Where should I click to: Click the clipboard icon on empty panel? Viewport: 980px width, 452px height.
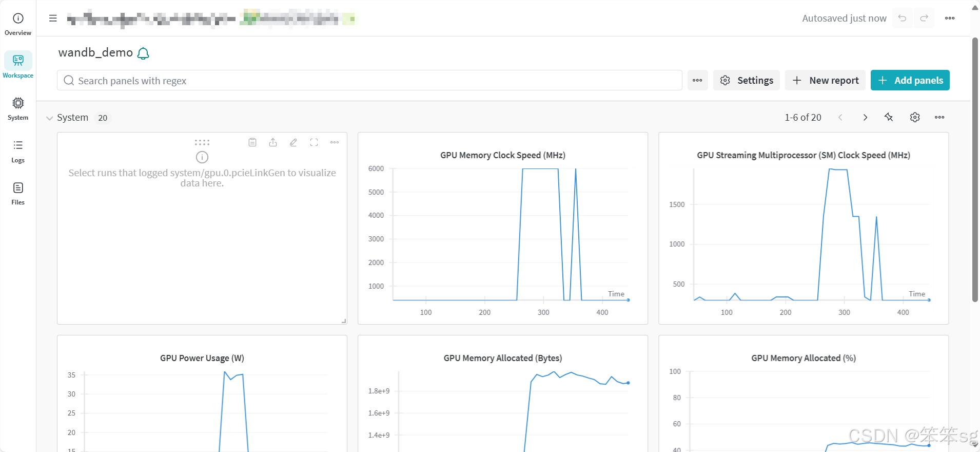pos(252,142)
